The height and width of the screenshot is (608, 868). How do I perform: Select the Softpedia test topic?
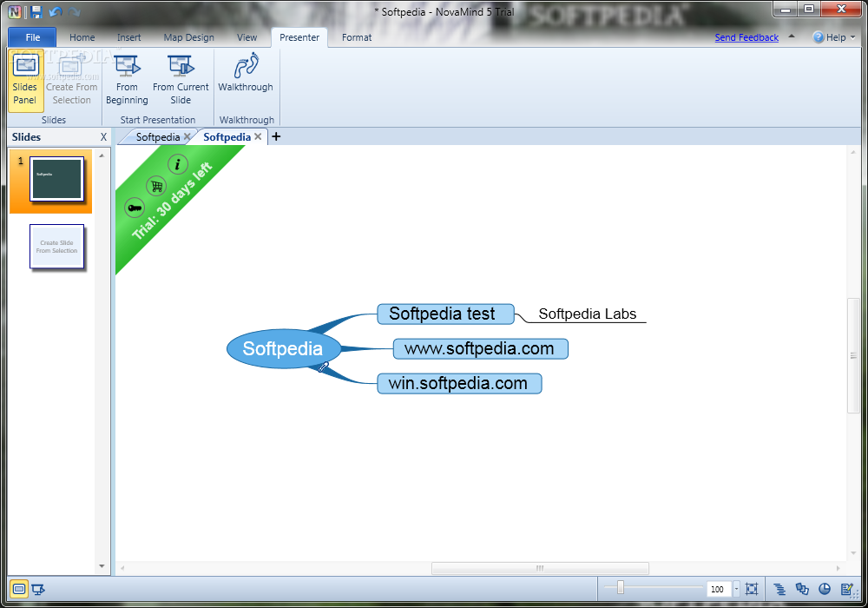[445, 314]
